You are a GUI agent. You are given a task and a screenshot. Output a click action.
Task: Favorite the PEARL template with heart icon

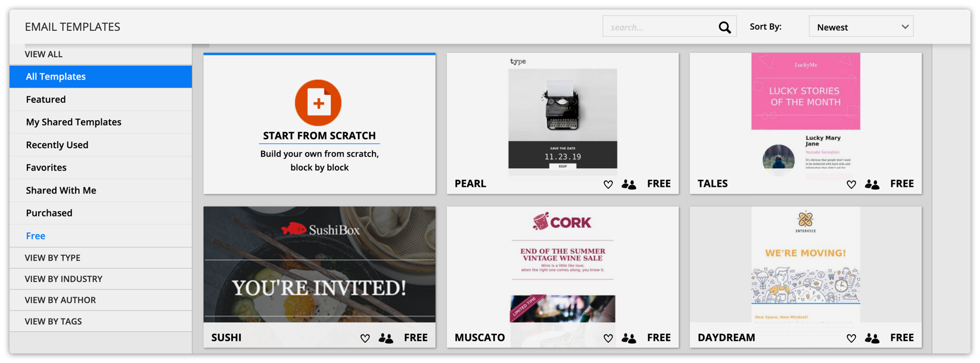point(608,184)
